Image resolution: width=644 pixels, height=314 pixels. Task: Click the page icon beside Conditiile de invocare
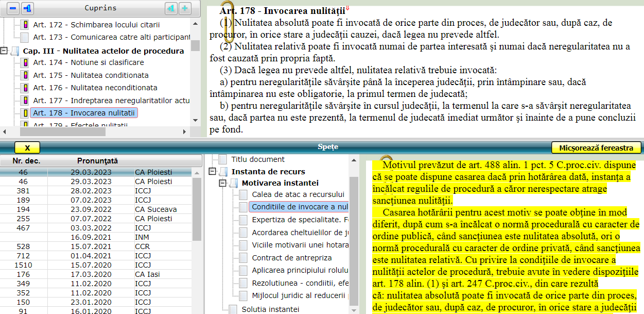pyautogui.click(x=243, y=207)
